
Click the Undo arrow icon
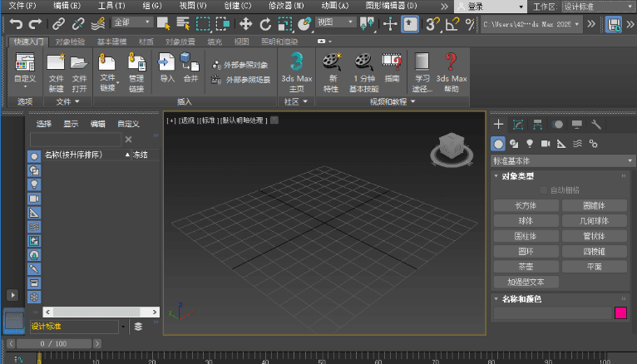[15, 24]
